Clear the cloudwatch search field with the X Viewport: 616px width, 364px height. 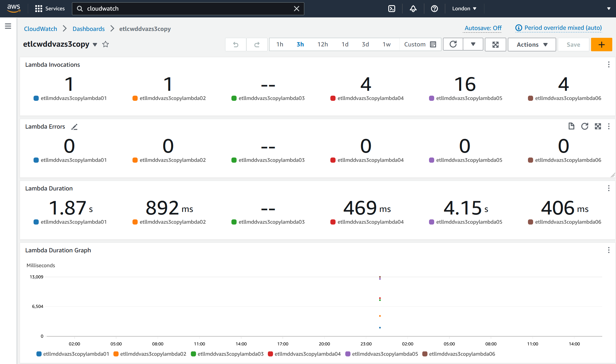[x=296, y=9]
